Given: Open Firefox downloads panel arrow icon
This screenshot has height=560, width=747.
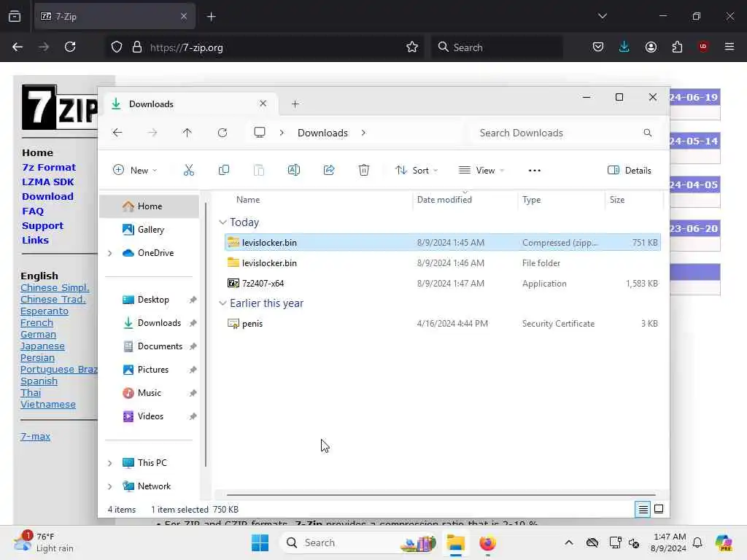Looking at the screenshot, I should pos(624,47).
